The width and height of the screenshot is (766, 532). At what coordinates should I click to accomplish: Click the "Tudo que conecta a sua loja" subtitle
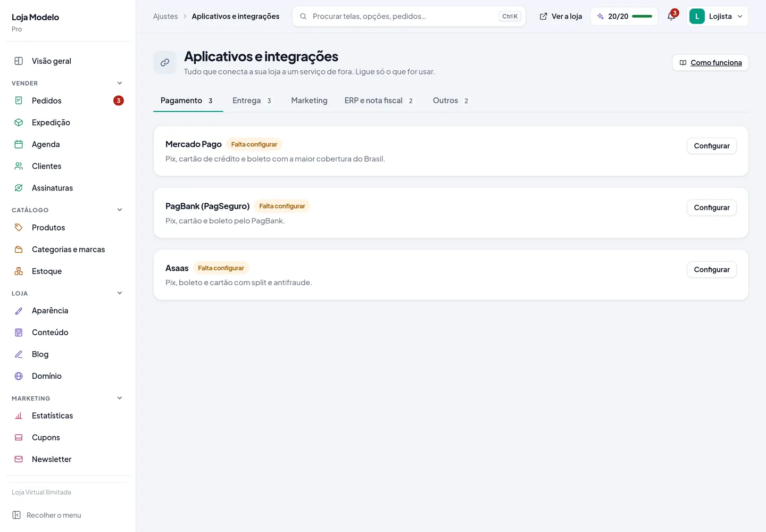310,72
